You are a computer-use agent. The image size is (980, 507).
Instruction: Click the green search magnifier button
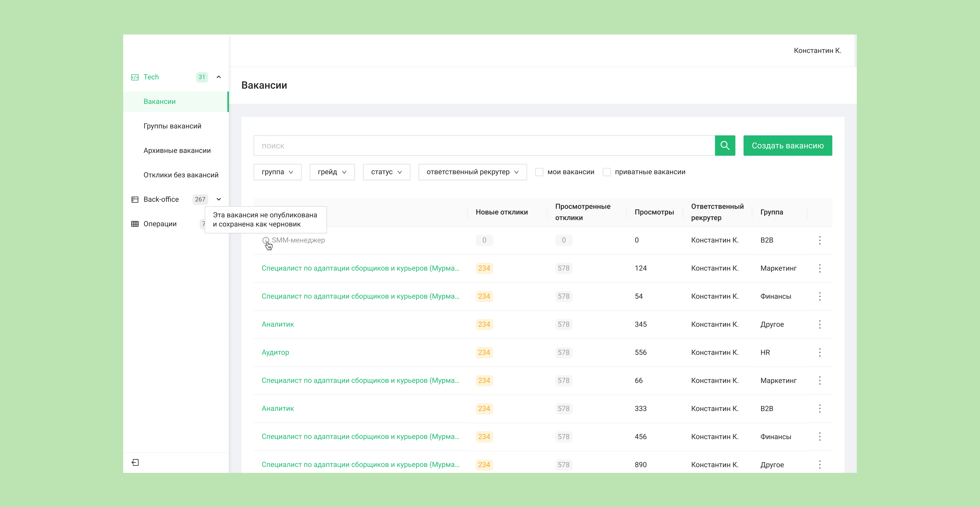[725, 145]
